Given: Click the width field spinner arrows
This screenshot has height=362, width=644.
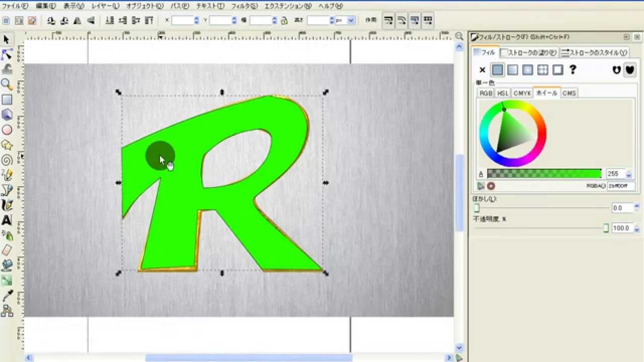Looking at the screenshot, I should [274, 21].
